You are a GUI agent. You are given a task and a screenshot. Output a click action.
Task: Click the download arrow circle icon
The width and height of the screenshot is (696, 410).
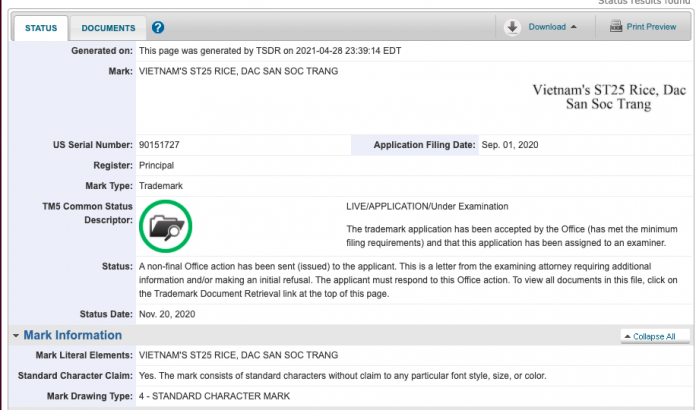point(512,27)
